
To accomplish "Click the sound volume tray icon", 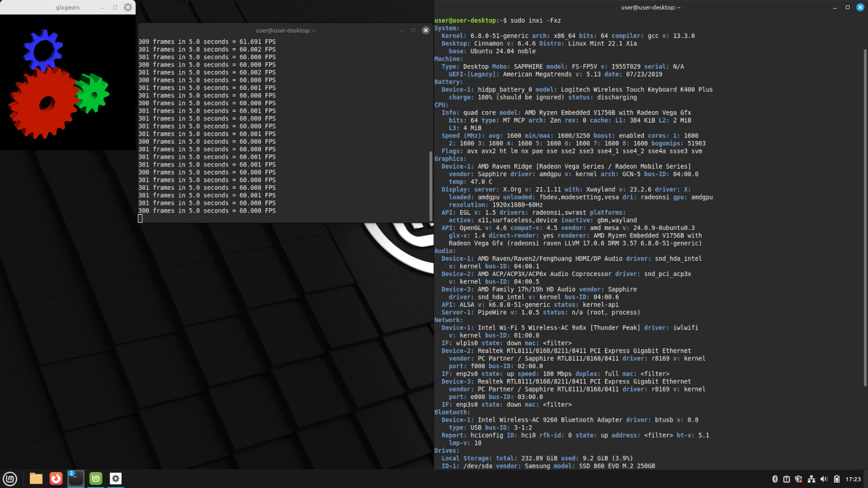I will pyautogui.click(x=824, y=479).
